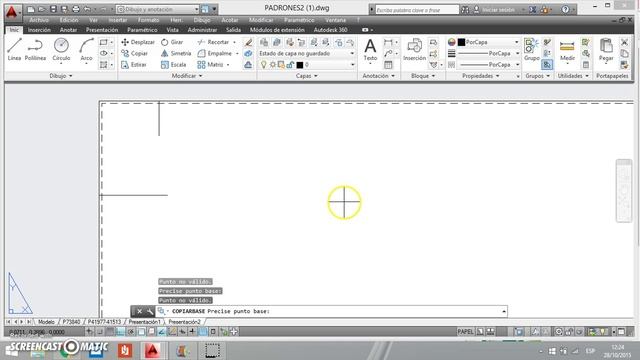This screenshot has width=640, height=360.
Task: Click the Girar (rotate) tool
Action: (x=172, y=42)
